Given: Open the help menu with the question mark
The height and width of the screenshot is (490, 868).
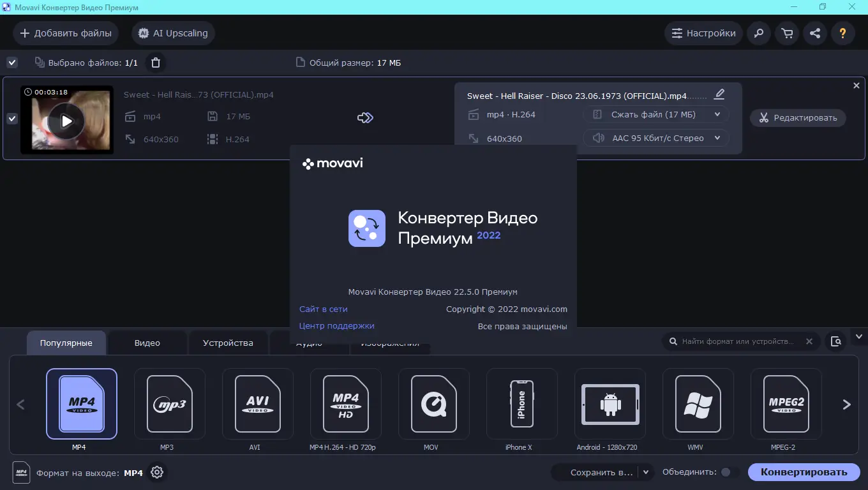Looking at the screenshot, I should (842, 33).
